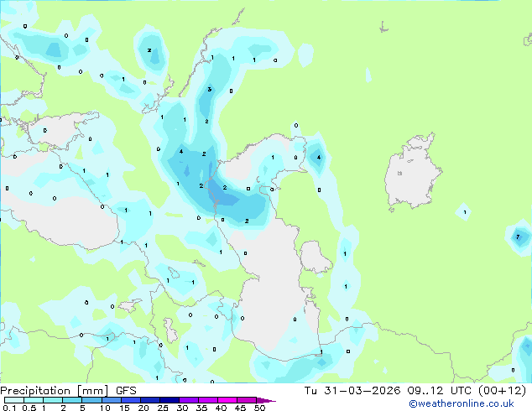The width and height of the screenshot is (532, 411).
Task: Click the '20' legend scale label
Action: (143, 408)
